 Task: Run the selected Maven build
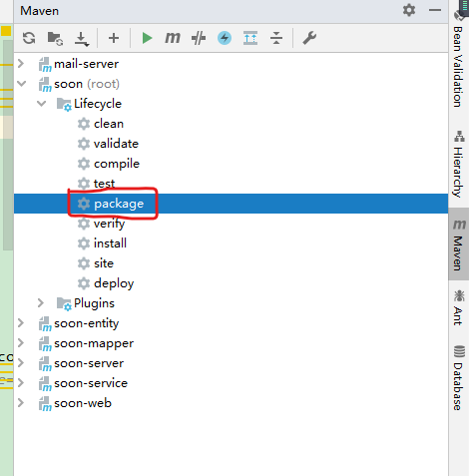(x=147, y=38)
